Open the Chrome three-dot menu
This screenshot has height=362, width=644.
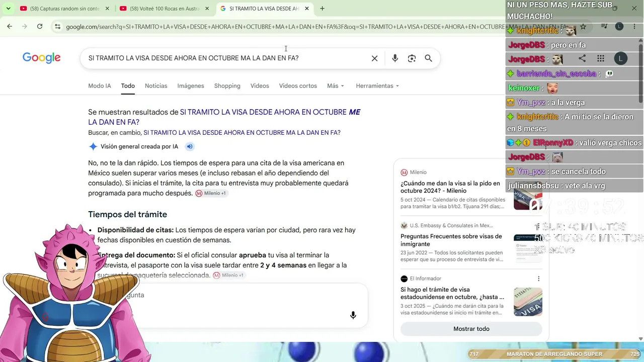[x=634, y=27]
